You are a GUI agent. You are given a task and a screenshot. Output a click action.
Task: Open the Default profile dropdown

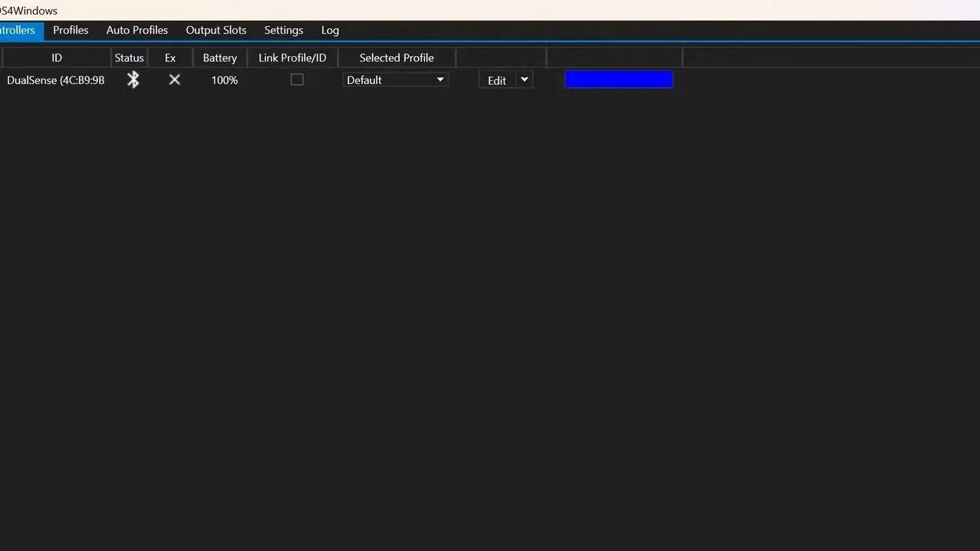(395, 80)
